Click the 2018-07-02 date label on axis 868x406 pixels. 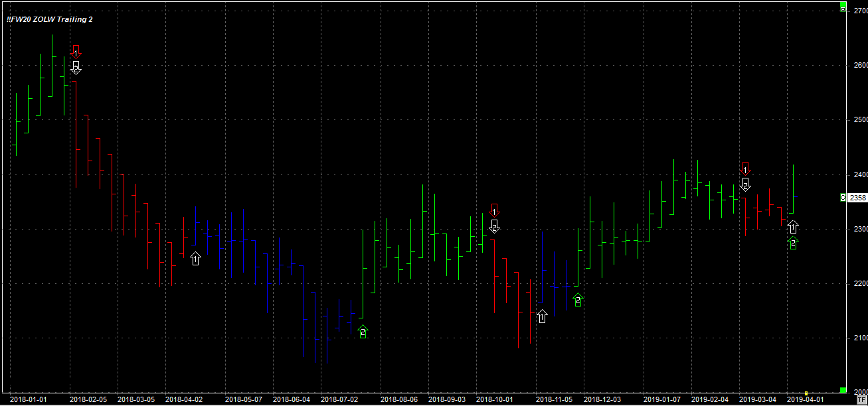pos(339,400)
